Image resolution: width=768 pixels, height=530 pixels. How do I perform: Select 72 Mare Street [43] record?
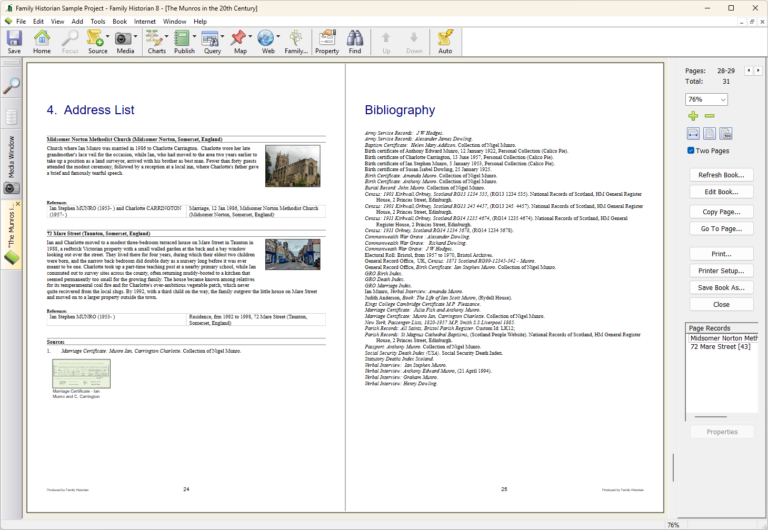coord(722,346)
